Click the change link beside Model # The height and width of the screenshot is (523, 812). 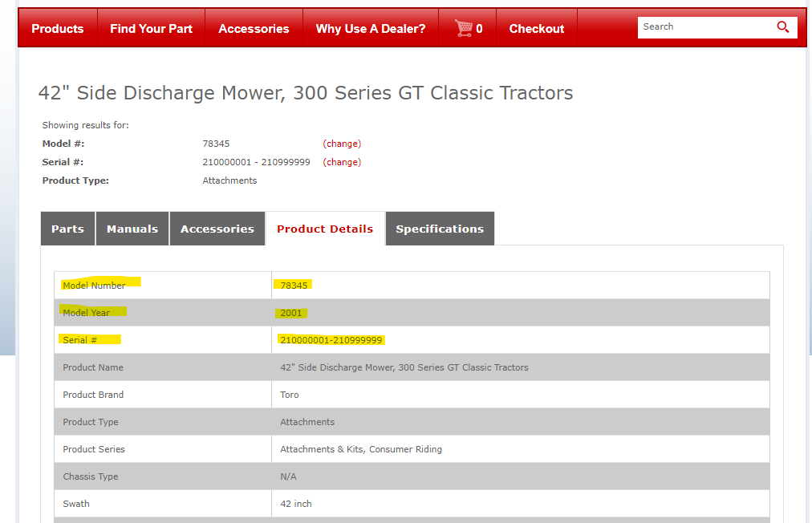pyautogui.click(x=342, y=144)
